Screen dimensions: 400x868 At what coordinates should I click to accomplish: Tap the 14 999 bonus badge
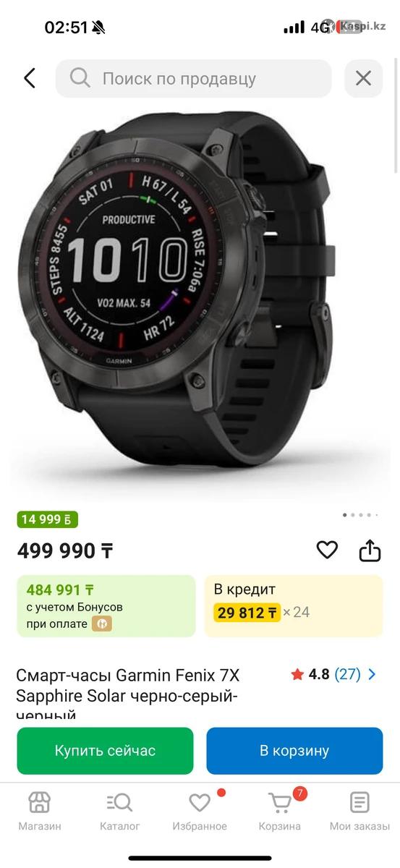click(47, 519)
